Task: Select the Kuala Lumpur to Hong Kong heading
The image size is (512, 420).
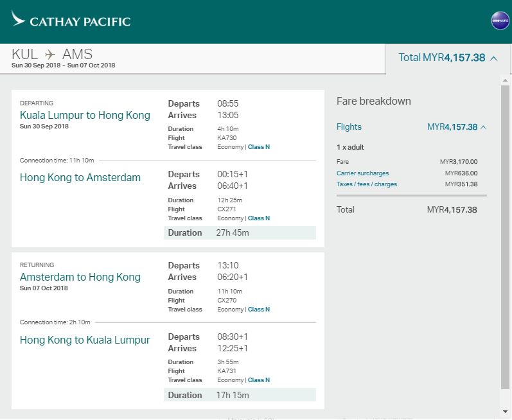Action: tap(85, 115)
